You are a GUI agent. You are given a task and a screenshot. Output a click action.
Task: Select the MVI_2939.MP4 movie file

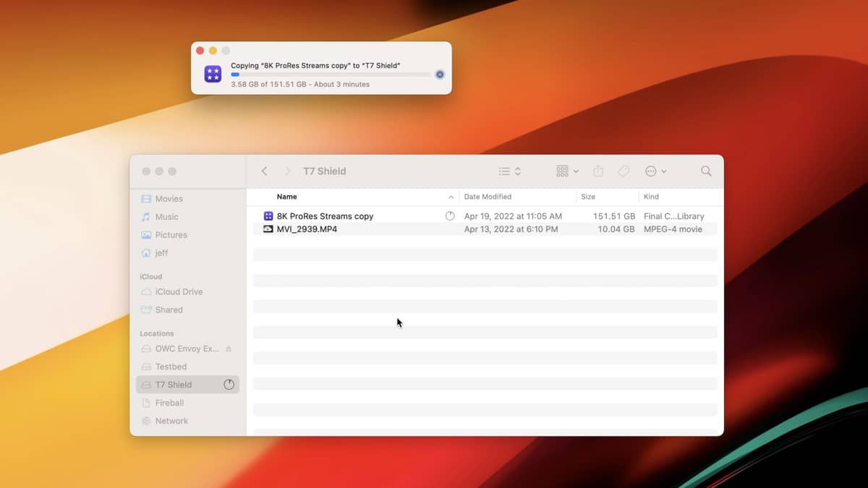point(307,229)
